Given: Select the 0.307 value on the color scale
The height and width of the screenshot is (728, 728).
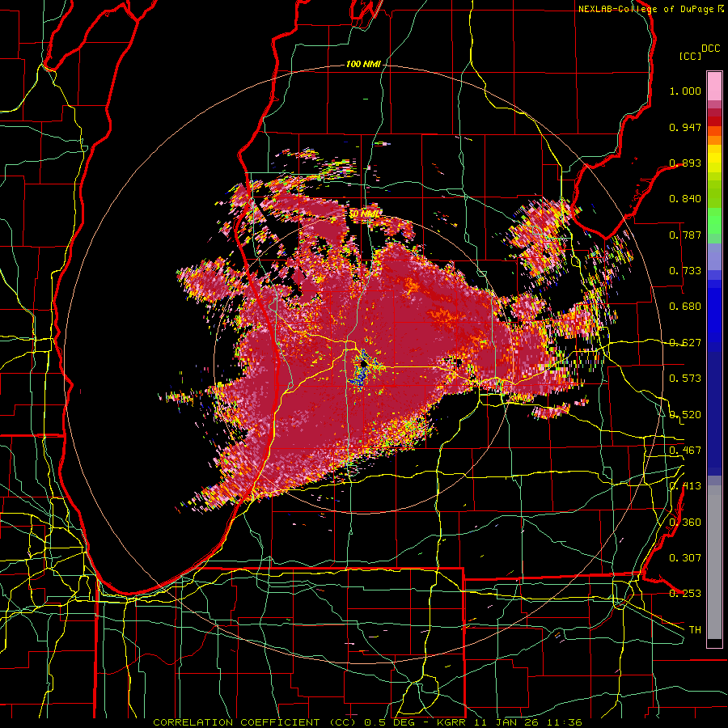Looking at the screenshot, I should (685, 558).
